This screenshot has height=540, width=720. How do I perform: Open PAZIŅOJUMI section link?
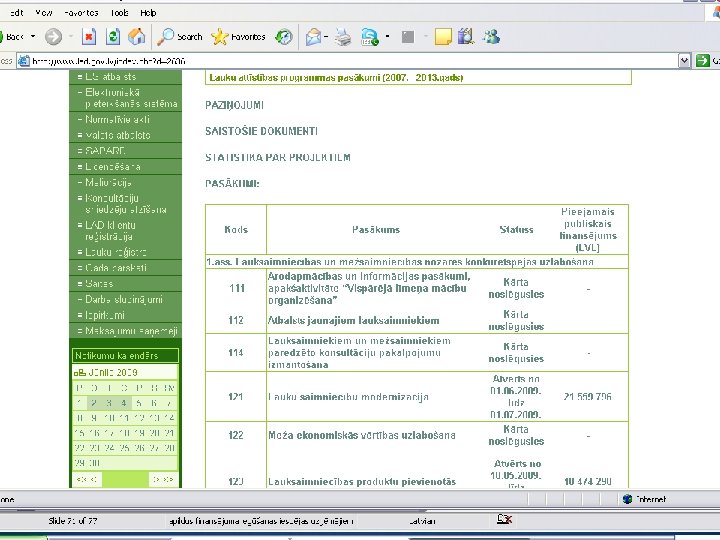pos(234,105)
